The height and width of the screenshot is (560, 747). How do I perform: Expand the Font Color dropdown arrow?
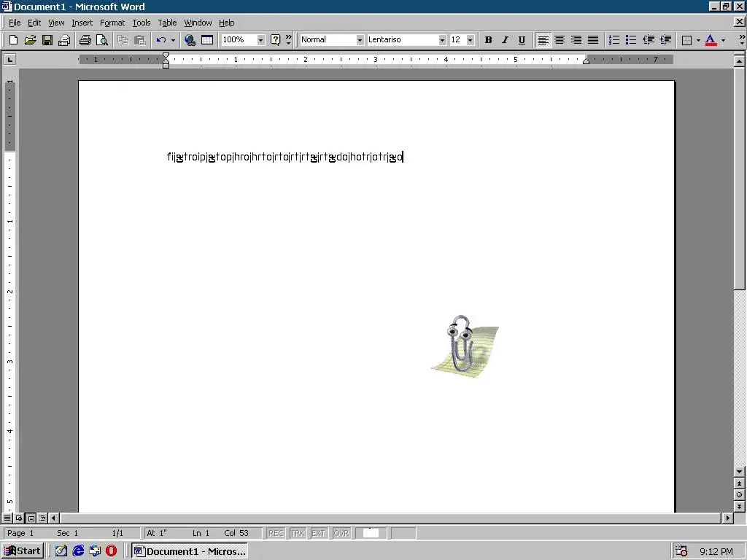(723, 40)
